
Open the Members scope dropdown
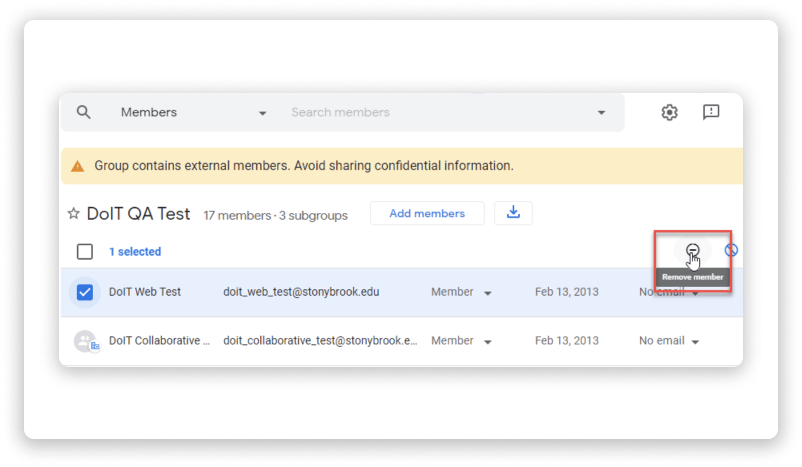coord(193,113)
